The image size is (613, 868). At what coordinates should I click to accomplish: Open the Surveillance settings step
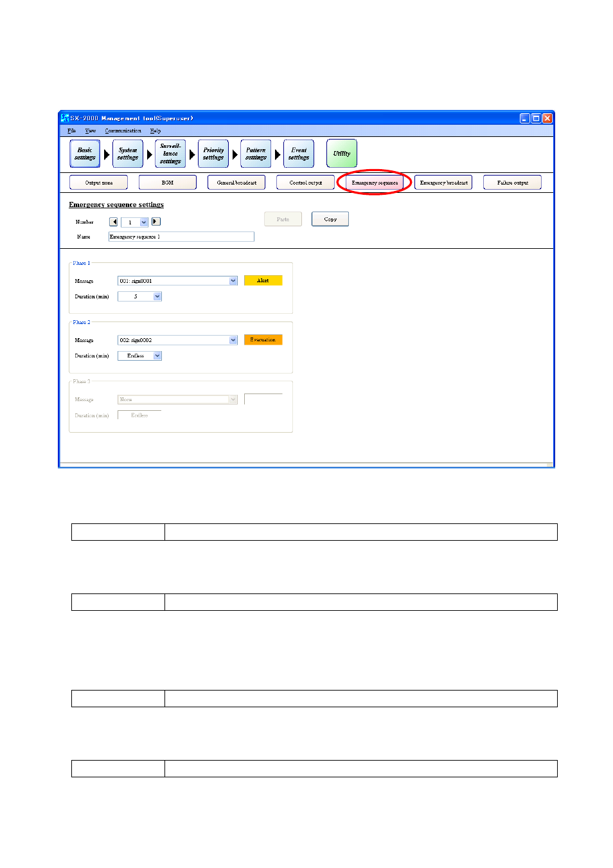(170, 154)
